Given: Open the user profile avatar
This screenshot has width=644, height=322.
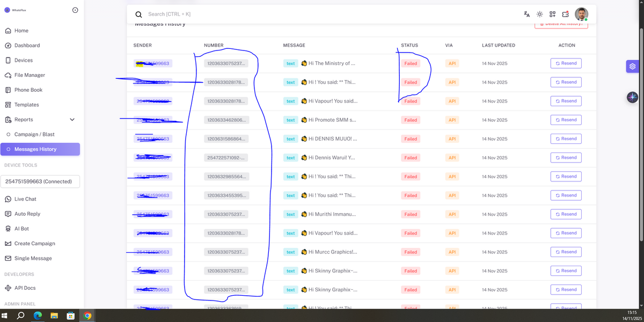Looking at the screenshot, I should 581,14.
